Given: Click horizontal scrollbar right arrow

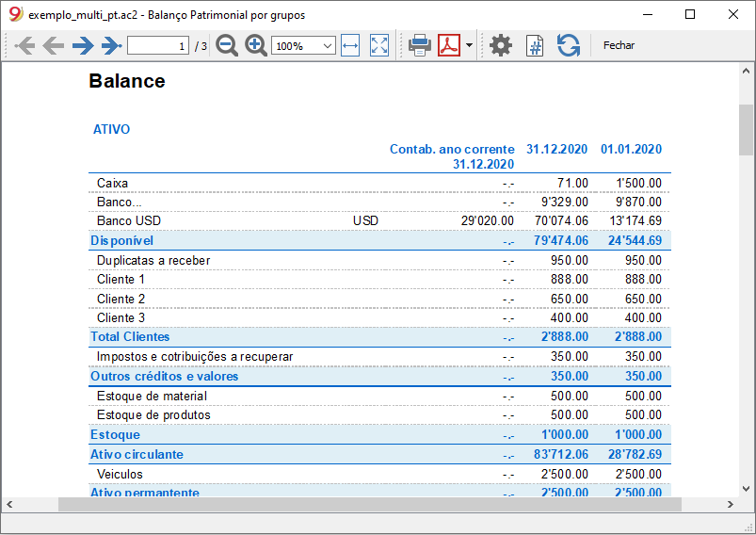Looking at the screenshot, I should coord(731,505).
